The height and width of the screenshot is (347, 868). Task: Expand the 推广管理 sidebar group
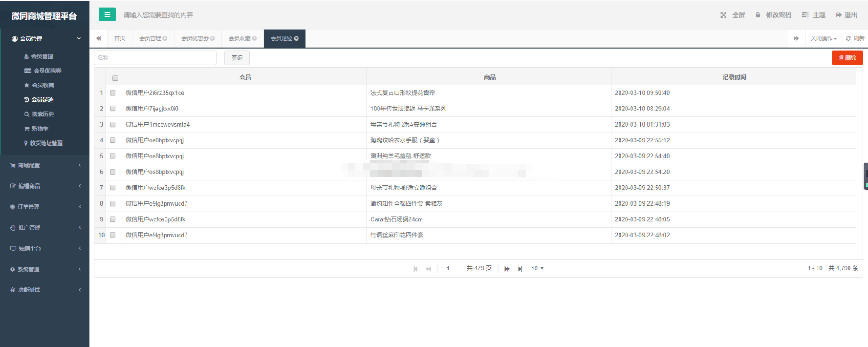tap(45, 227)
